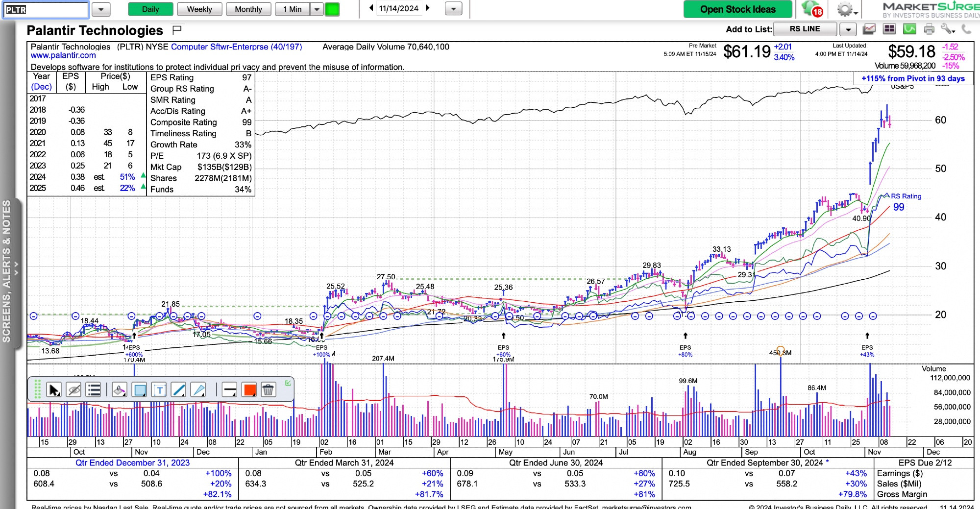Image resolution: width=980 pixels, height=509 pixels.
Task: Go to previous date with left arrow
Action: tap(371, 8)
